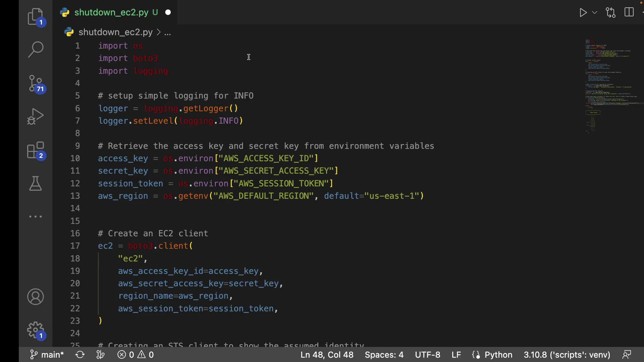Open the Explorer view in activity bar
This screenshot has height=362, width=644.
36,17
